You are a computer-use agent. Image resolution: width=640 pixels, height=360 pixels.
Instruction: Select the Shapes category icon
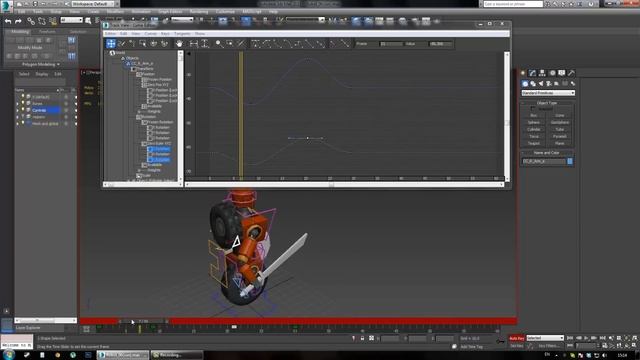tap(533, 84)
